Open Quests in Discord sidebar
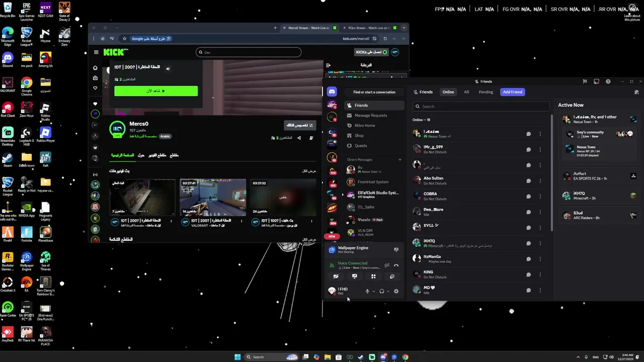 pyautogui.click(x=374, y=146)
